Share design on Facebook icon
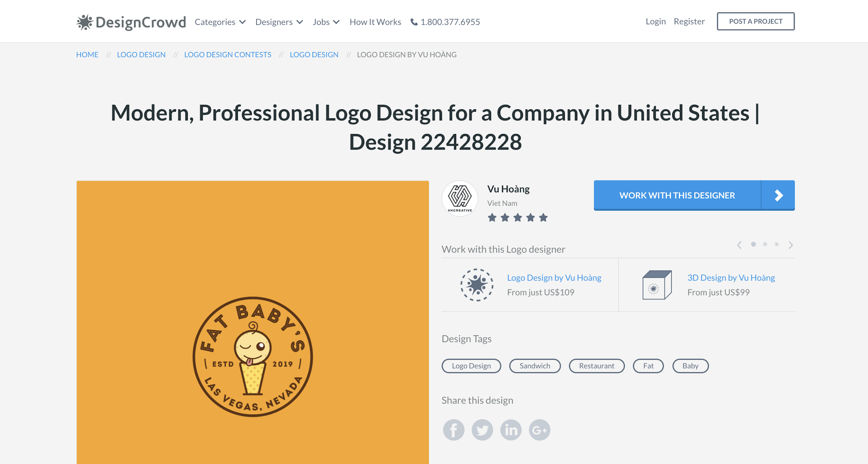Viewport: 868px width, 464px height. pos(453,430)
